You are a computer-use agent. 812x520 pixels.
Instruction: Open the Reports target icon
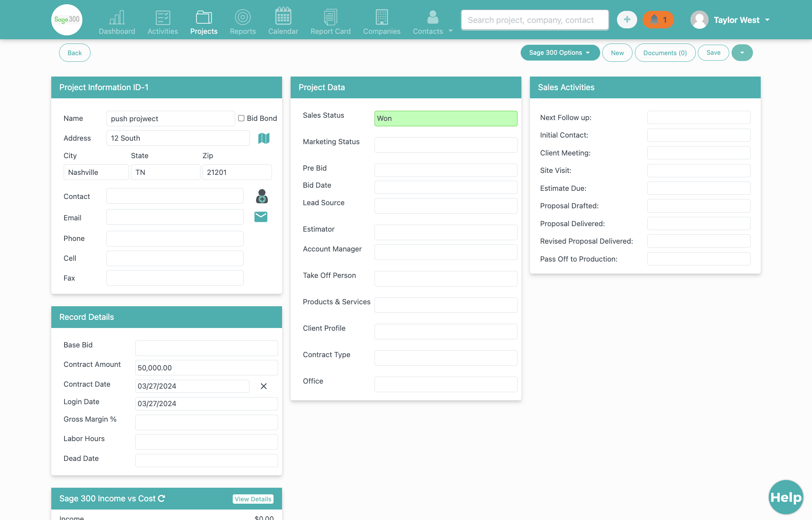tap(243, 17)
